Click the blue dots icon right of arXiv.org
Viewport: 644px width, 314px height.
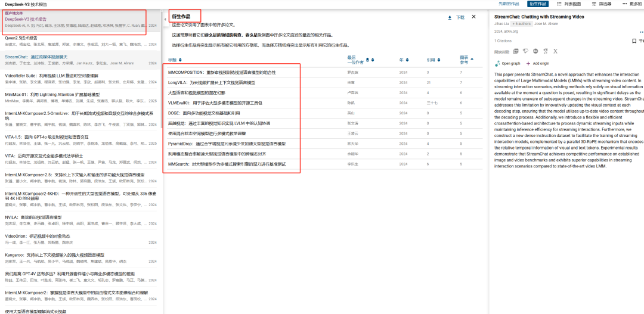pos(641,32)
